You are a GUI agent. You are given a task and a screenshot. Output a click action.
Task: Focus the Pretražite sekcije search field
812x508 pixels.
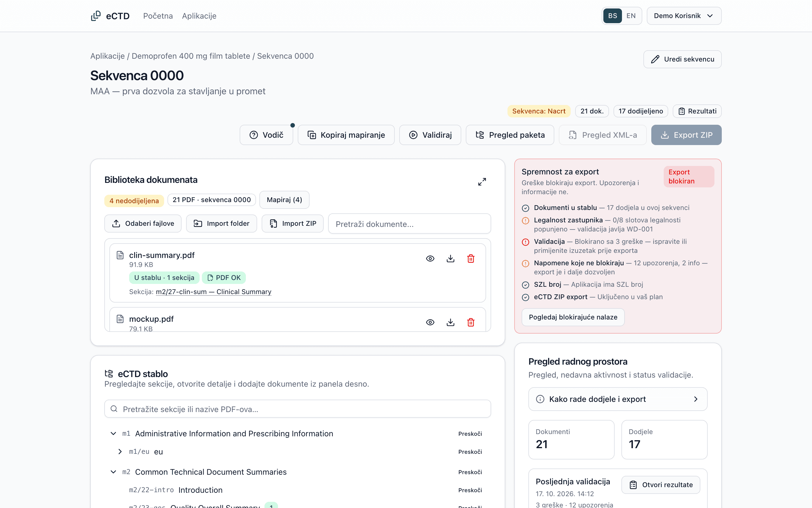(x=298, y=409)
